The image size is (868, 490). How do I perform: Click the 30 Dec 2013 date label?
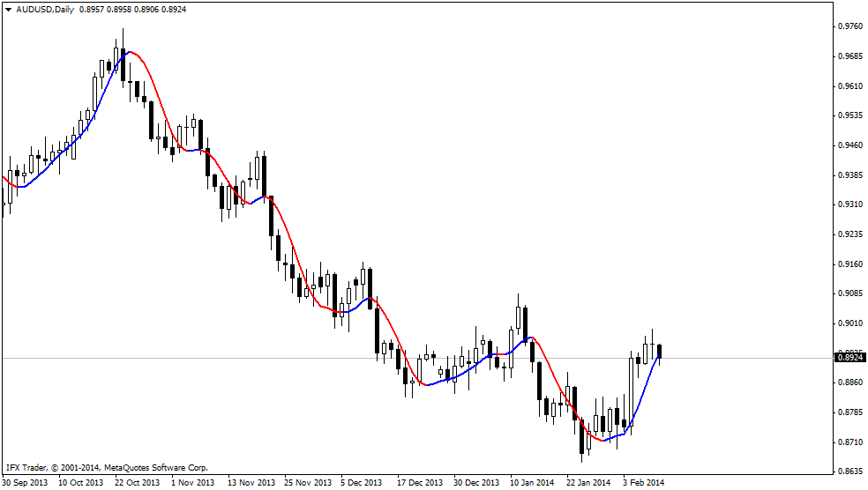[476, 483]
